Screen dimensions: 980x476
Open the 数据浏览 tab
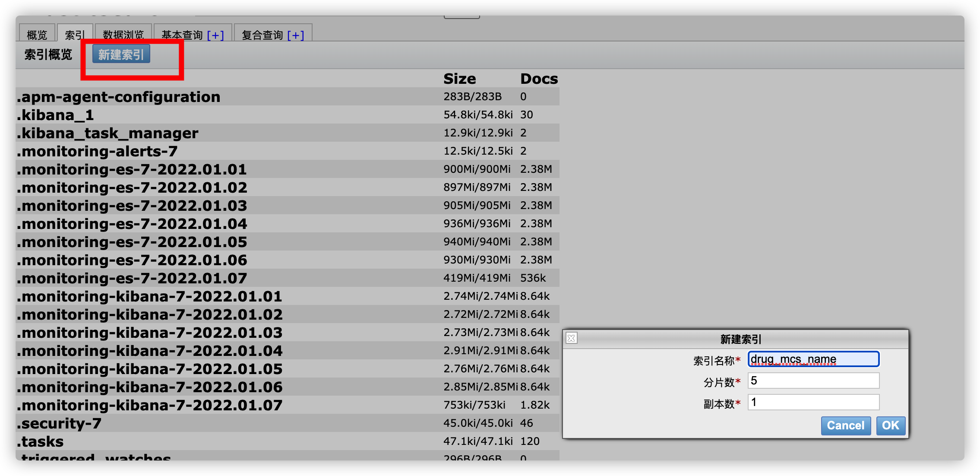[123, 35]
